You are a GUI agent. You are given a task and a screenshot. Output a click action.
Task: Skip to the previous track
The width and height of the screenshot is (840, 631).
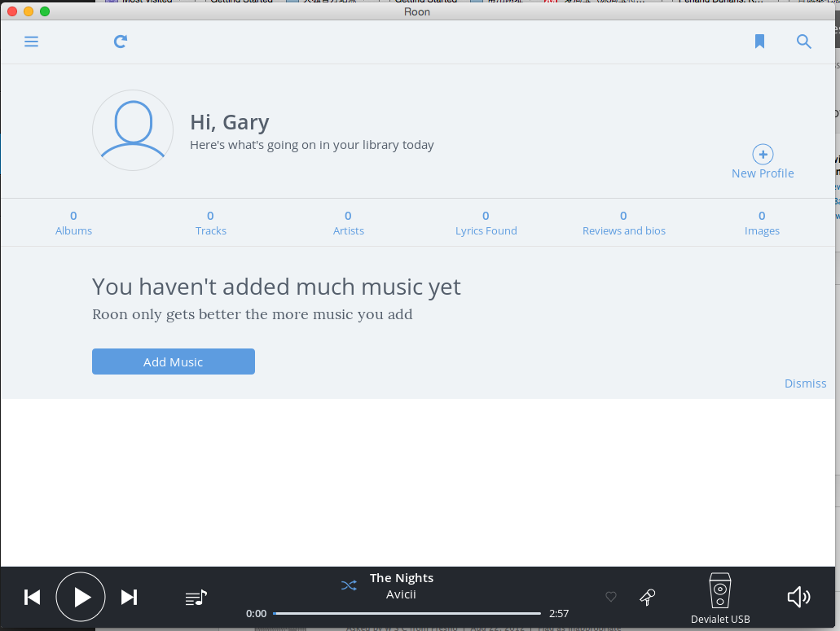point(32,598)
